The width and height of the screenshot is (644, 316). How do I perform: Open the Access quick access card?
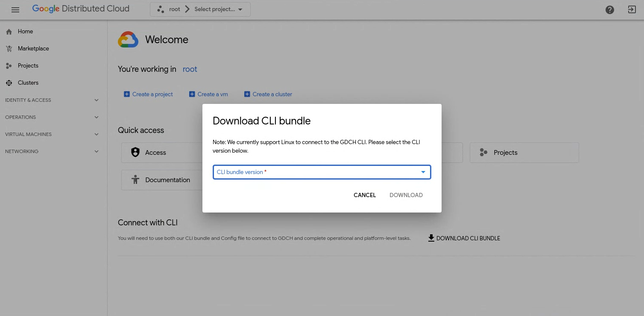pos(162,153)
